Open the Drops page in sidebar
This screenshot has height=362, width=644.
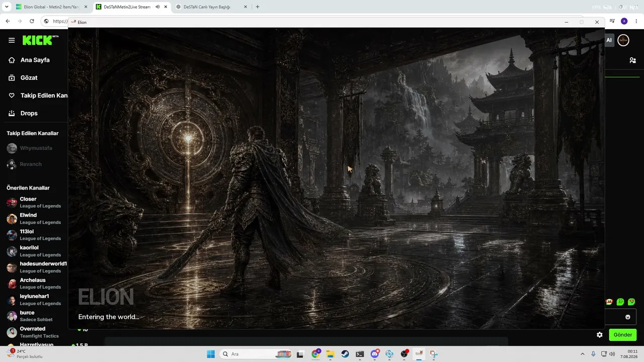(x=29, y=113)
